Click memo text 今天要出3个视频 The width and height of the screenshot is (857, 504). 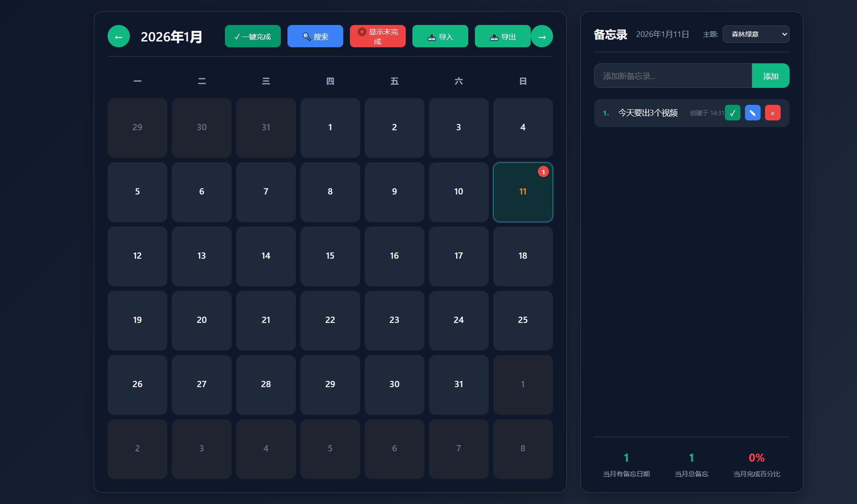[x=648, y=113]
